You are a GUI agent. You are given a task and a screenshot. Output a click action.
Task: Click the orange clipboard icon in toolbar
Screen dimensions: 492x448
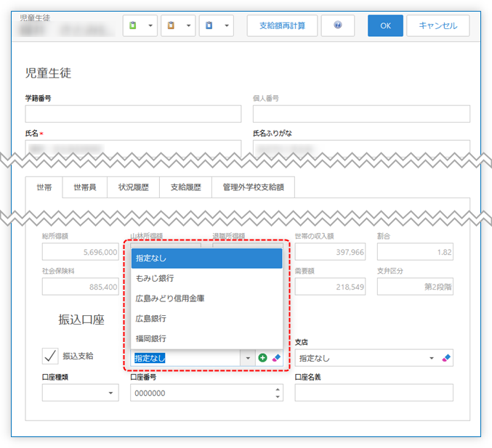pos(171,25)
